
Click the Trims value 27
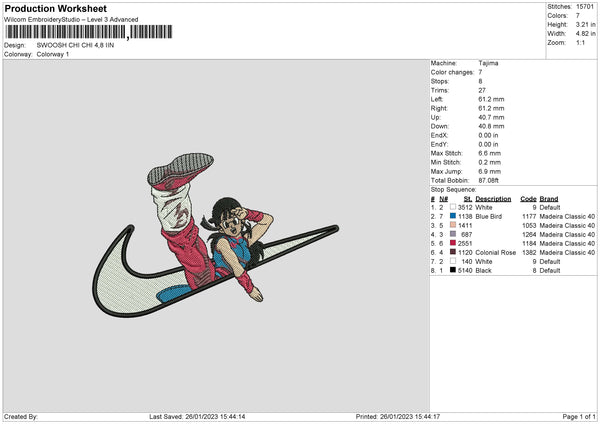click(x=482, y=90)
